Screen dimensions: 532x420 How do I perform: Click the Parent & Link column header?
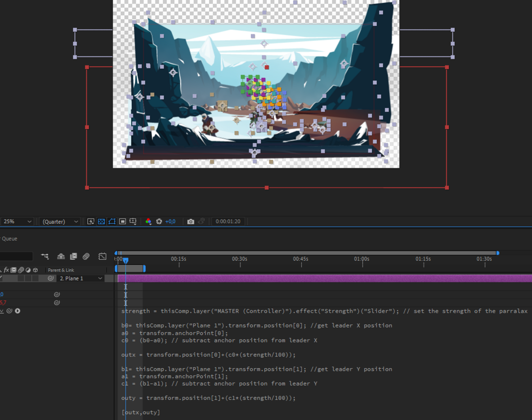click(x=61, y=270)
